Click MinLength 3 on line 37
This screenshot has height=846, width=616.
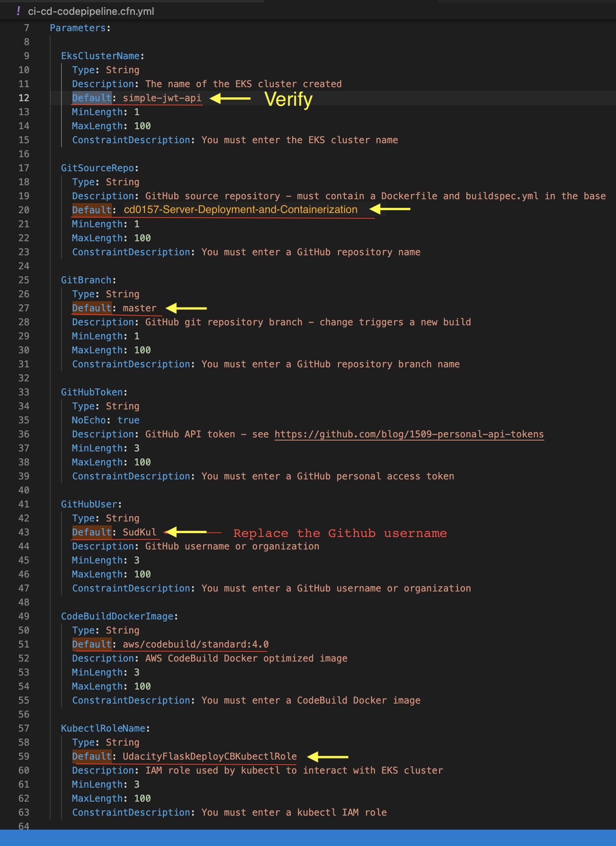tap(106, 448)
